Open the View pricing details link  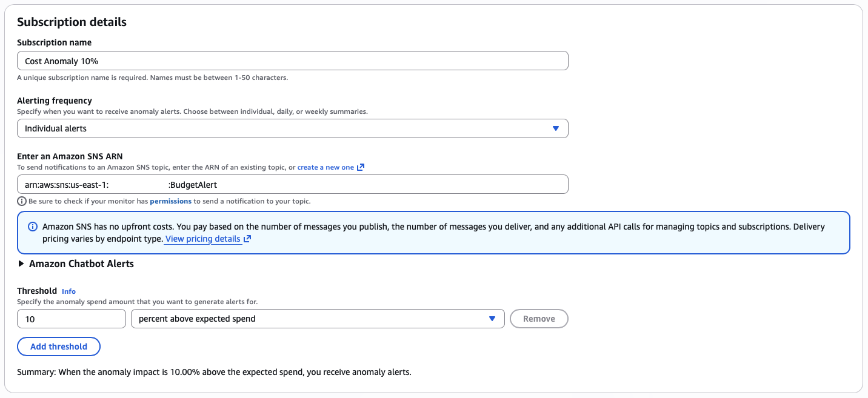(x=202, y=239)
